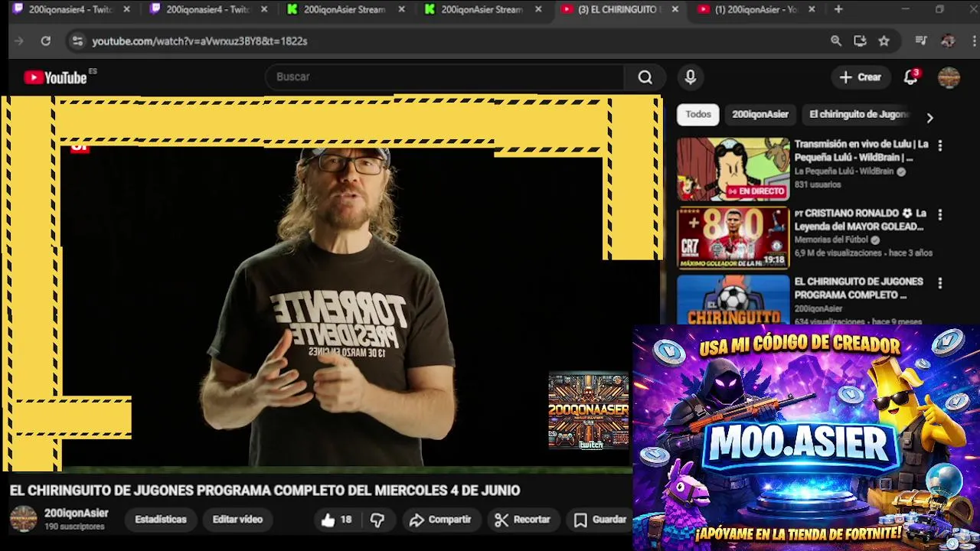This screenshot has width=980, height=551.
Task: Click the magnifier zoom icon in address bar
Action: 836,41
